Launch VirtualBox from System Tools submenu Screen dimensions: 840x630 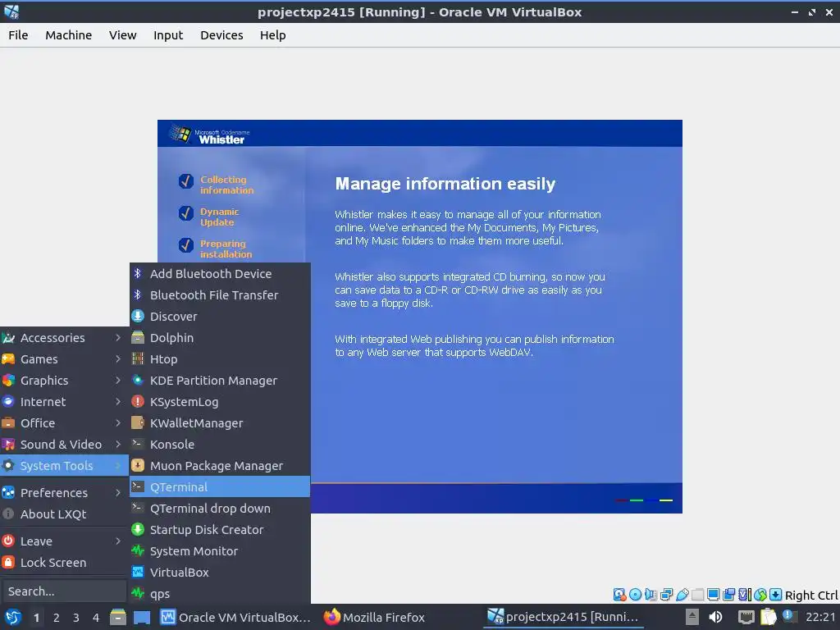click(220, 572)
